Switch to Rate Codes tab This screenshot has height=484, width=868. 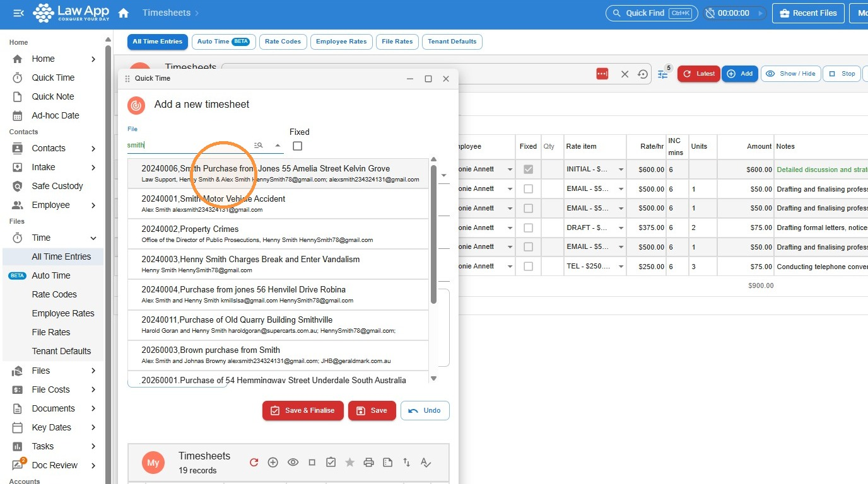(x=283, y=42)
